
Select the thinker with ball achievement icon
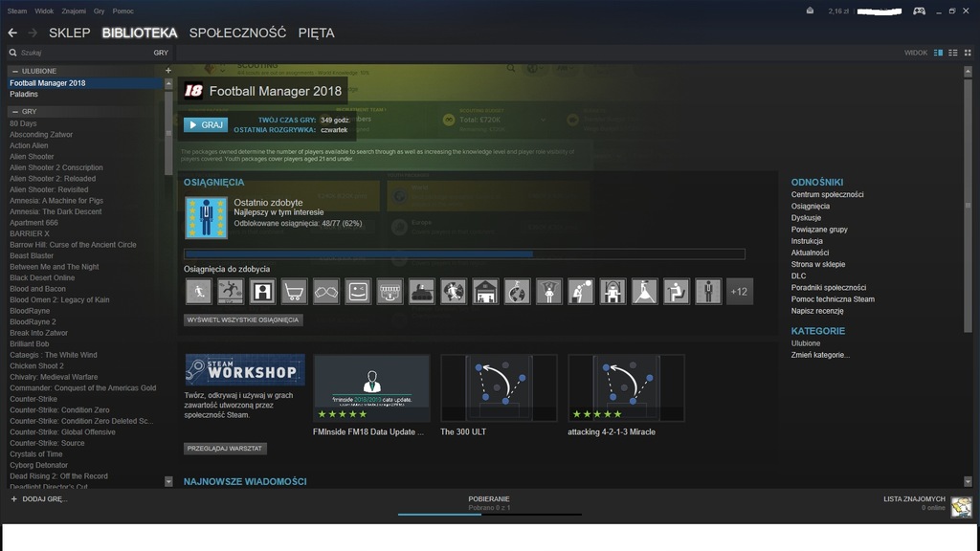click(581, 292)
